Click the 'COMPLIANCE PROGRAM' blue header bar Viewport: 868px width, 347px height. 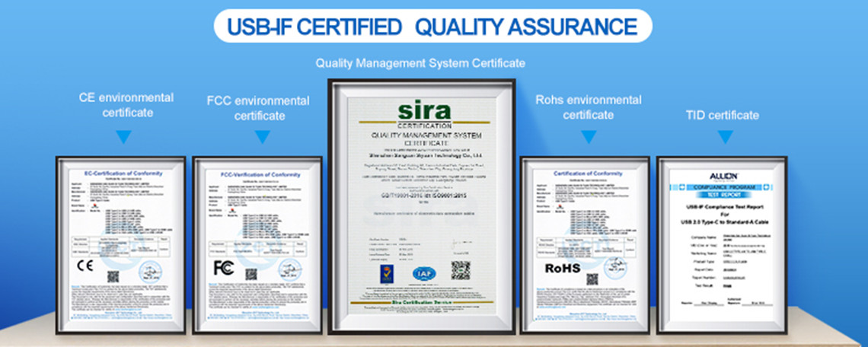723,188
